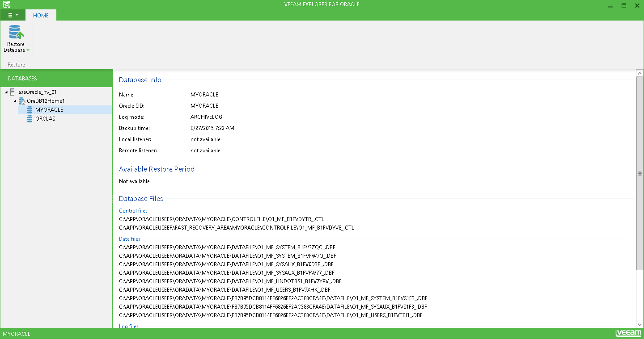Click the Oracle SID label
Image resolution: width=644 pixels, height=339 pixels.
(131, 106)
